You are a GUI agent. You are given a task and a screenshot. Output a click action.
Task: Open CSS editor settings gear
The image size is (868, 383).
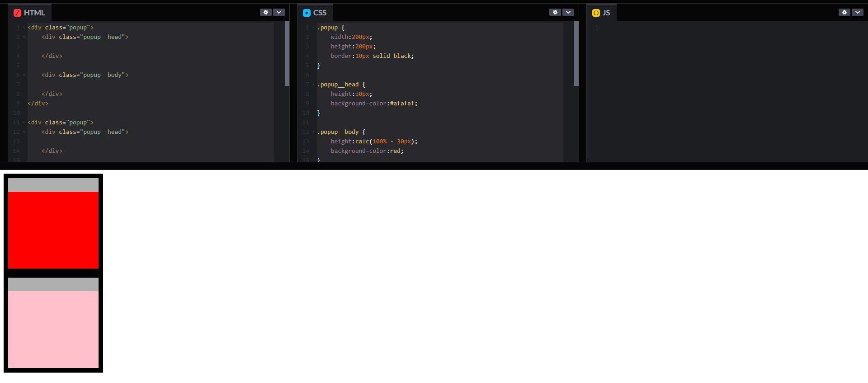tap(555, 12)
